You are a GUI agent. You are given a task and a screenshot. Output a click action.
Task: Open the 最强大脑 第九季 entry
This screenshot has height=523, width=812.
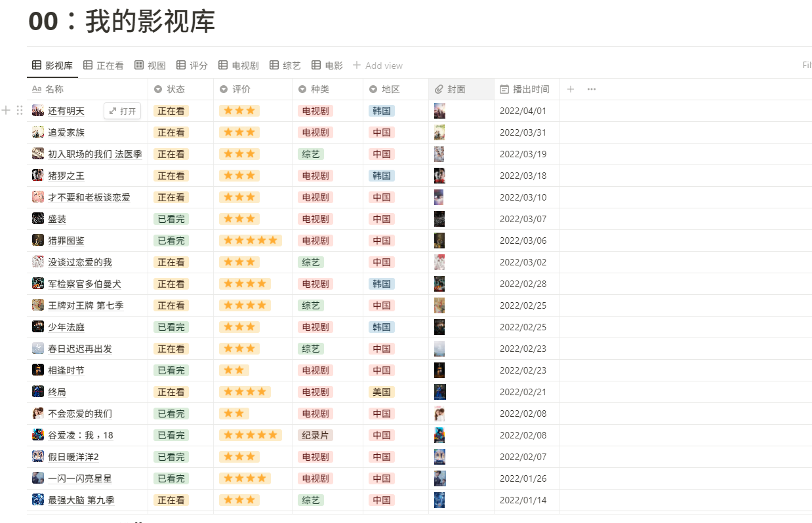(81, 500)
